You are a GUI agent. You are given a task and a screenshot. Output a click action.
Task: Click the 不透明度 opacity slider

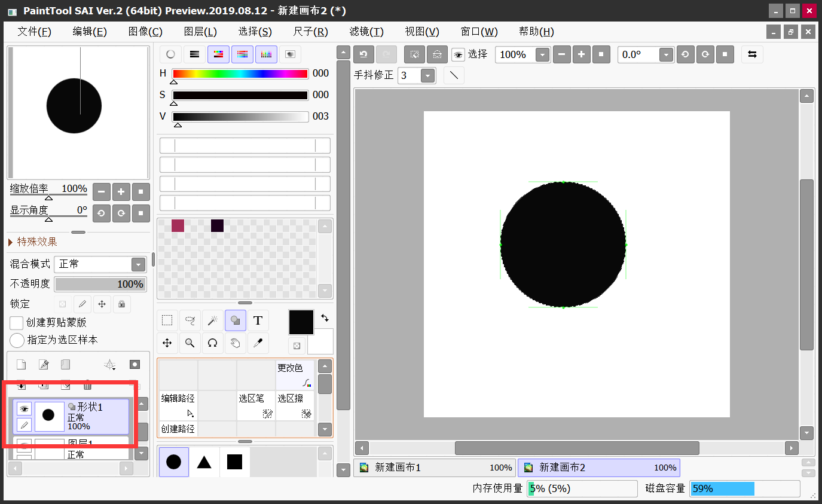(x=100, y=284)
